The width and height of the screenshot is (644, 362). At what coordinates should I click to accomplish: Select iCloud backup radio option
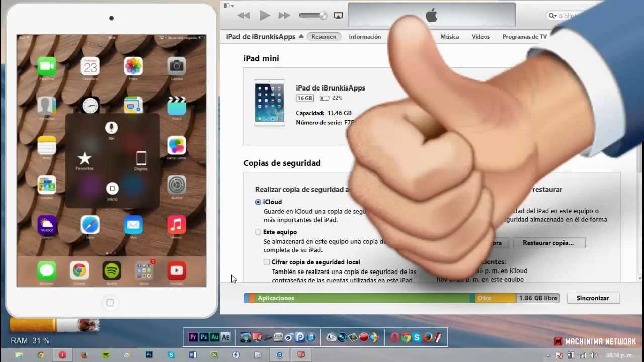pos(258,202)
